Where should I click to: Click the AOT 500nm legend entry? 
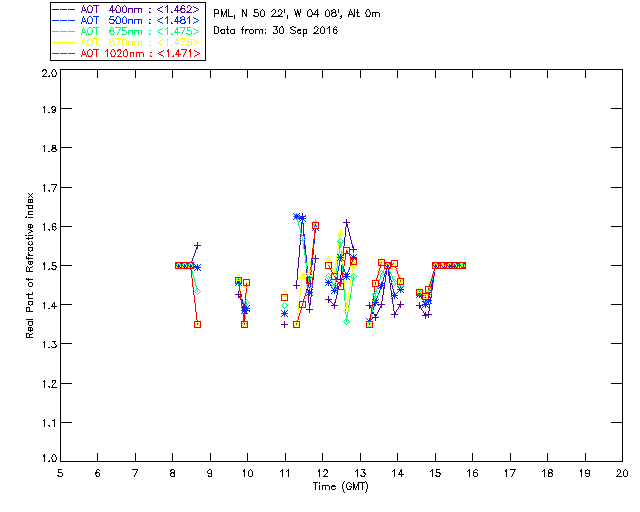pos(126,20)
